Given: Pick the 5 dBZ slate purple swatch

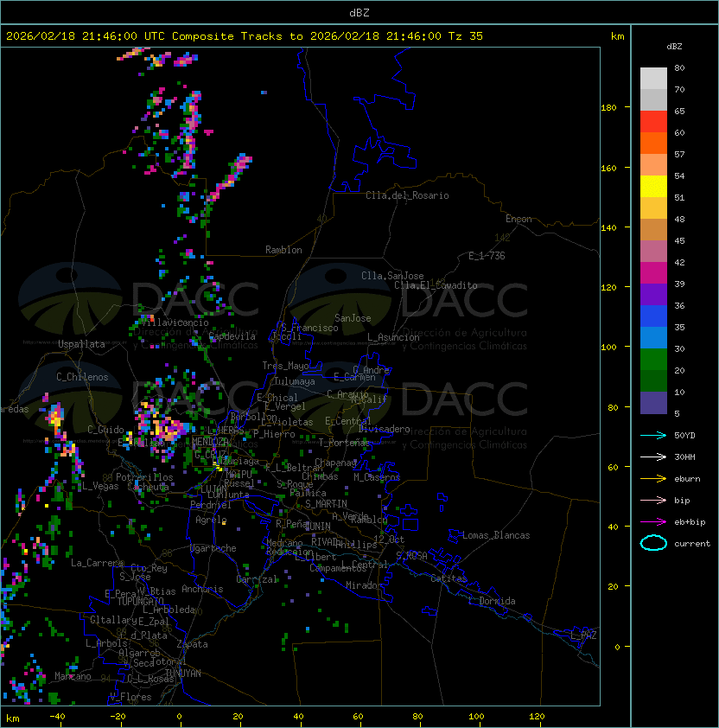Looking at the screenshot, I should pos(653,403).
